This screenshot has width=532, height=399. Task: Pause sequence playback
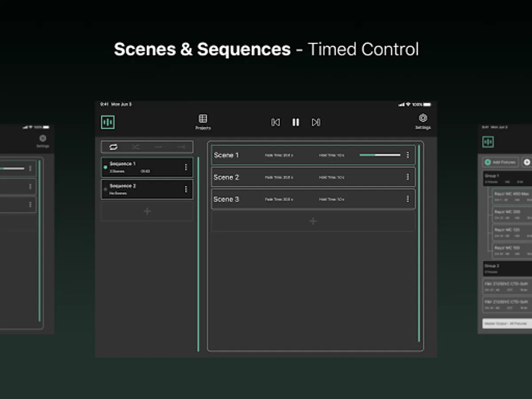pos(296,122)
